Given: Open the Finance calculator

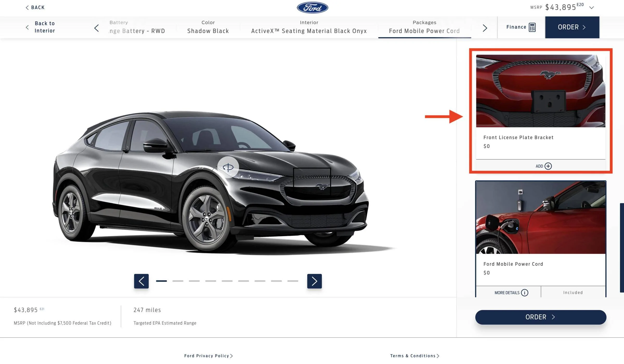Looking at the screenshot, I should click(521, 27).
